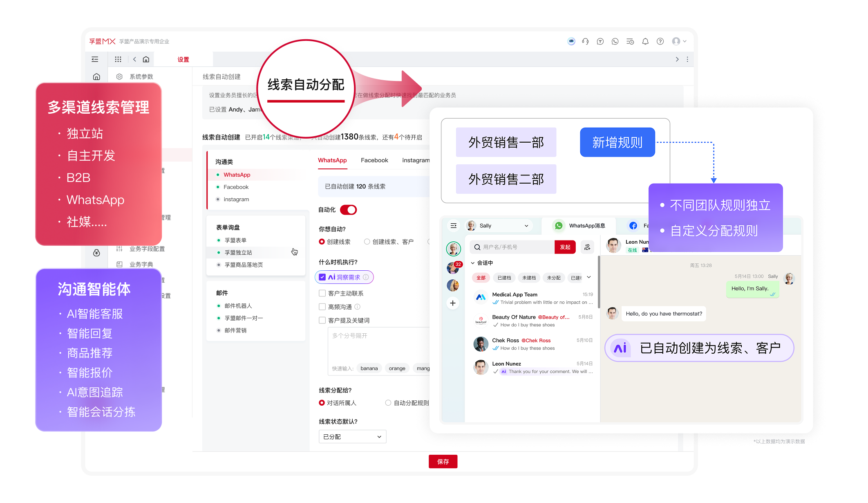868x503 pixels.
Task: Click the 用户名/手机号 search field
Action: (x=515, y=247)
